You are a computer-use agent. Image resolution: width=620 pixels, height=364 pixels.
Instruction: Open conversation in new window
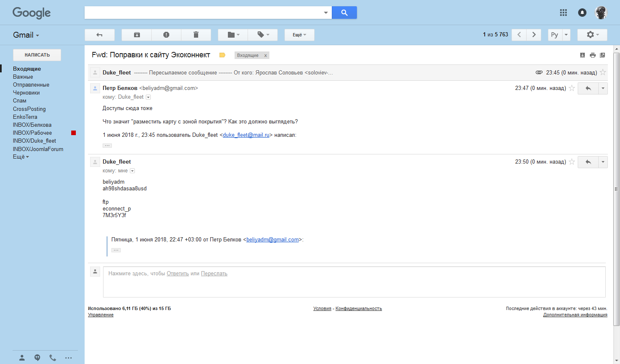click(602, 55)
